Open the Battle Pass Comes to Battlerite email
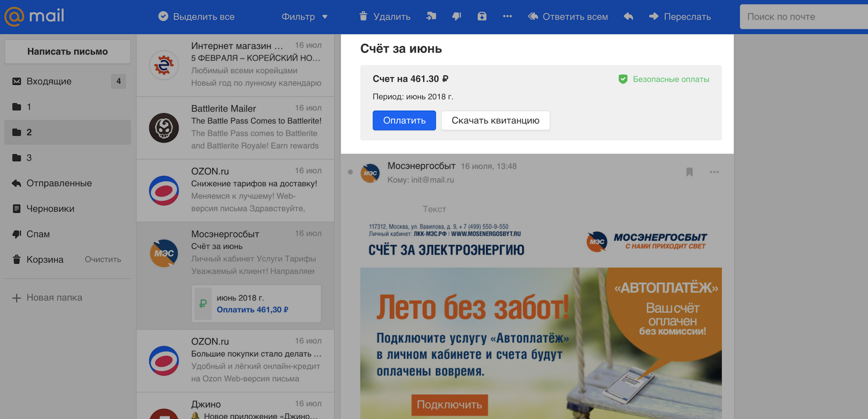The image size is (868, 419). 235,128
